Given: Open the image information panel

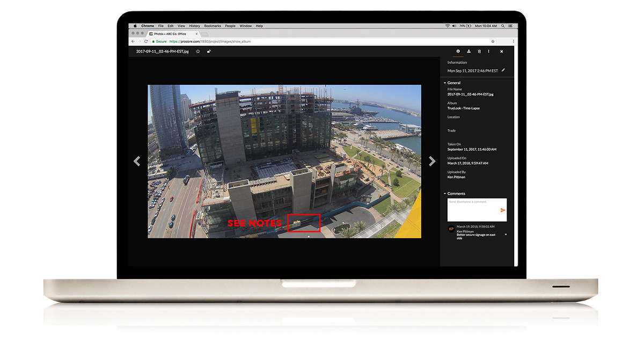Looking at the screenshot, I should 458,52.
